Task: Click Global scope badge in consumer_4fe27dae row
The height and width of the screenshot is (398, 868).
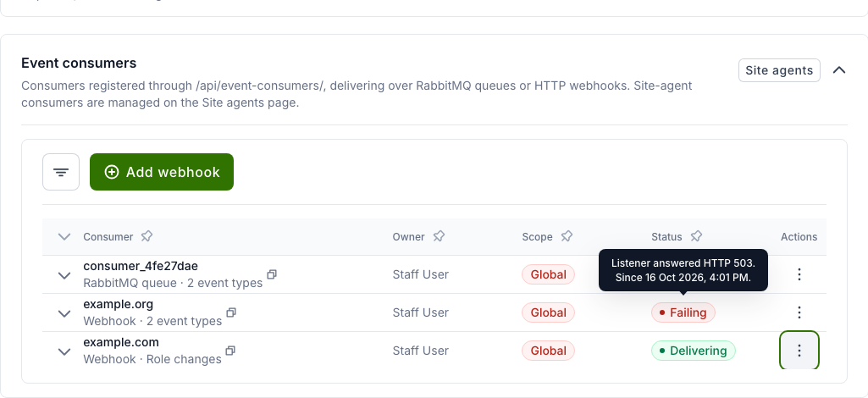Action: pos(548,274)
